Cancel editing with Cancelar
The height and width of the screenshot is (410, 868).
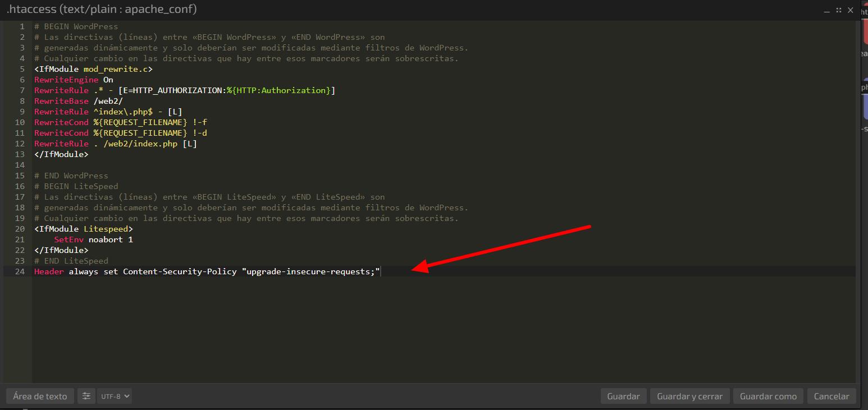(x=832, y=396)
